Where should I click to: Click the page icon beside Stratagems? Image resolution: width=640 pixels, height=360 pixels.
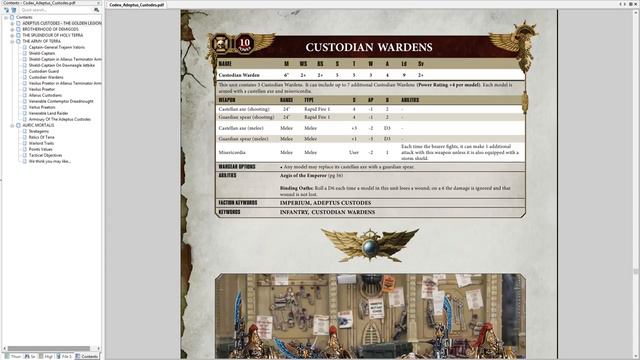pos(24,131)
